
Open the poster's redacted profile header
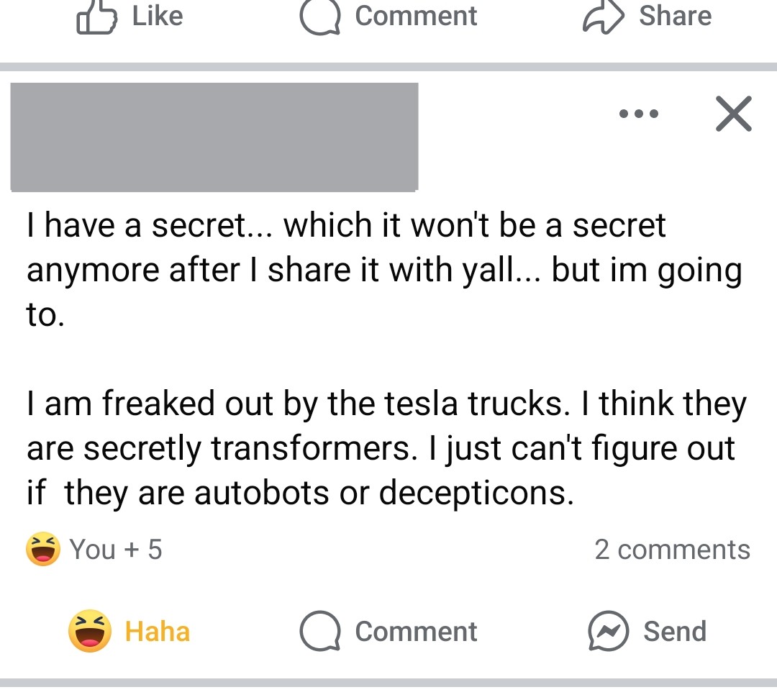pyautogui.click(x=214, y=137)
